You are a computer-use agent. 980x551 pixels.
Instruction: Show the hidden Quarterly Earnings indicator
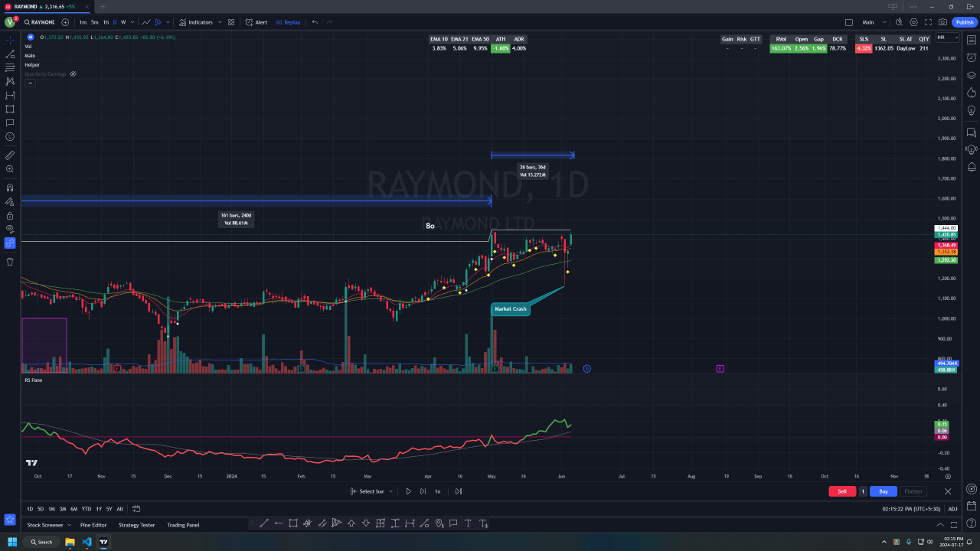(73, 74)
